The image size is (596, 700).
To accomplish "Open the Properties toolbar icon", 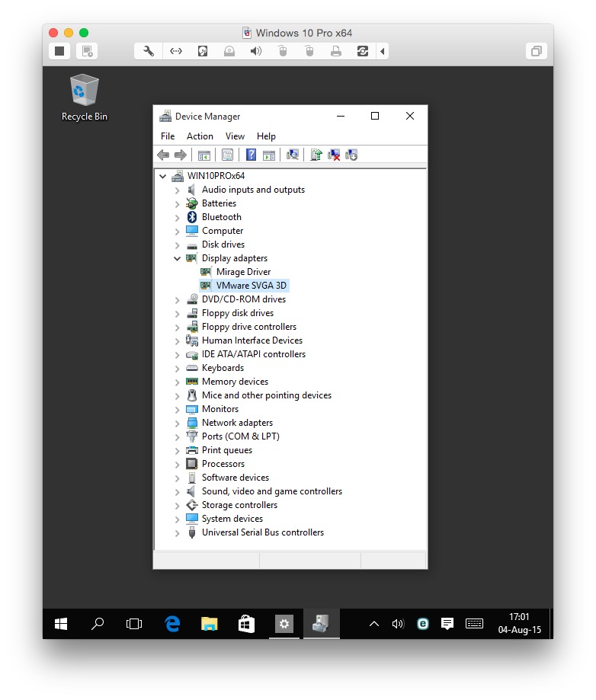I will pos(227,155).
